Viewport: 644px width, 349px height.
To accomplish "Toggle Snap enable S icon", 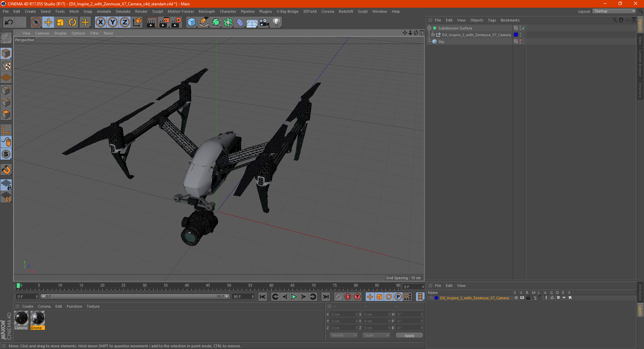I will point(6,154).
